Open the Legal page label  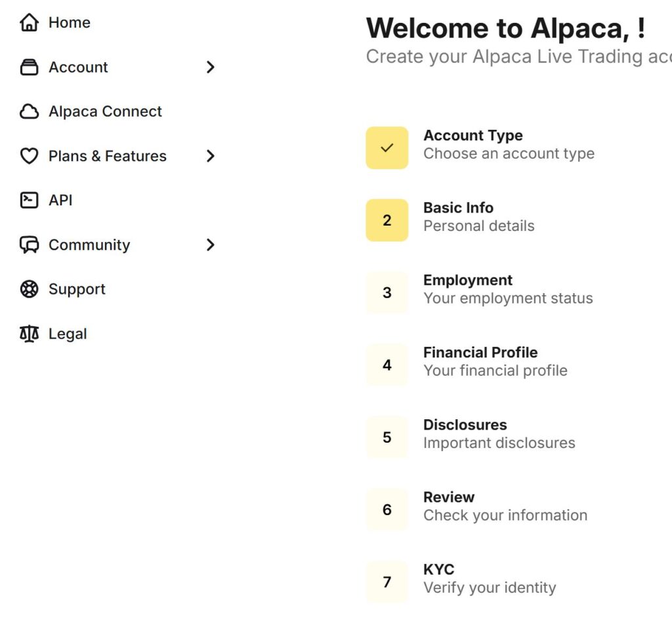pyautogui.click(x=68, y=334)
